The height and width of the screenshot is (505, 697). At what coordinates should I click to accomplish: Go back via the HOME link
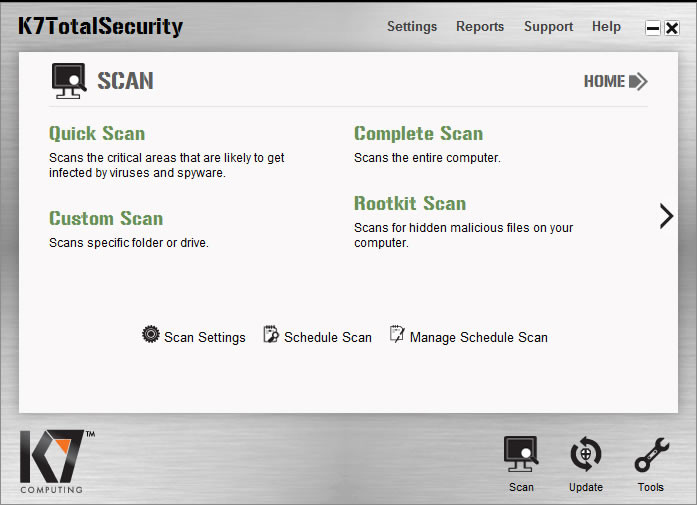point(604,81)
